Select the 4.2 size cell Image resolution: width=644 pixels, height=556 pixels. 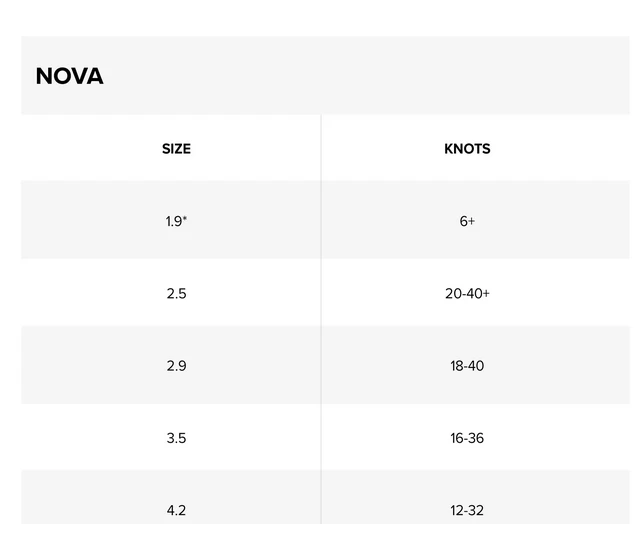tap(176, 510)
